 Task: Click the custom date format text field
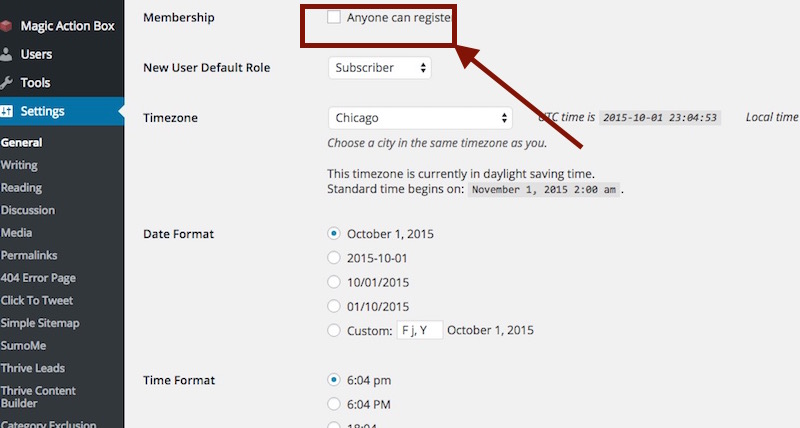pos(420,330)
